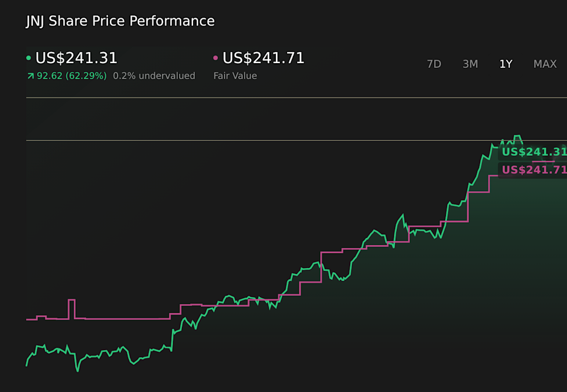
Task: Expand the MAX historical range
Action: coord(545,64)
